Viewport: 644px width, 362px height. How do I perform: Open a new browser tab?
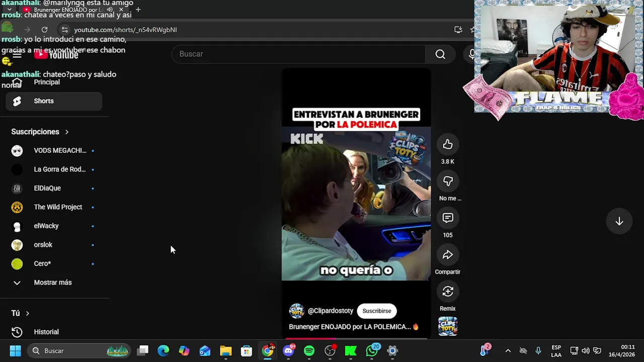coord(138,10)
